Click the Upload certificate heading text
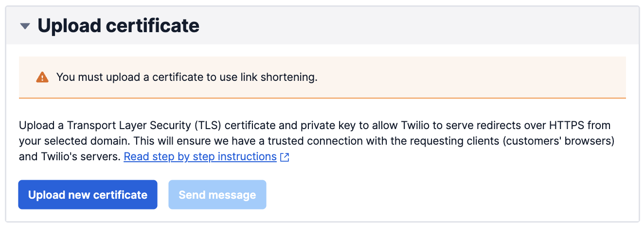 (118, 25)
